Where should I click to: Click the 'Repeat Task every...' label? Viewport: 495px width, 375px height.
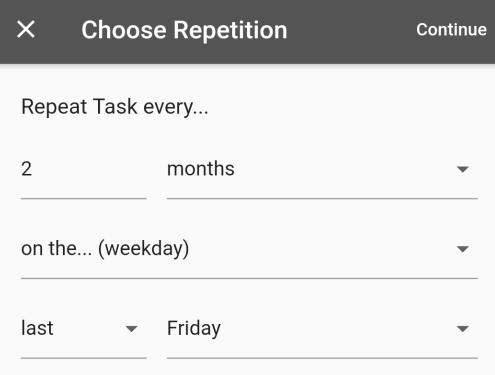point(115,107)
